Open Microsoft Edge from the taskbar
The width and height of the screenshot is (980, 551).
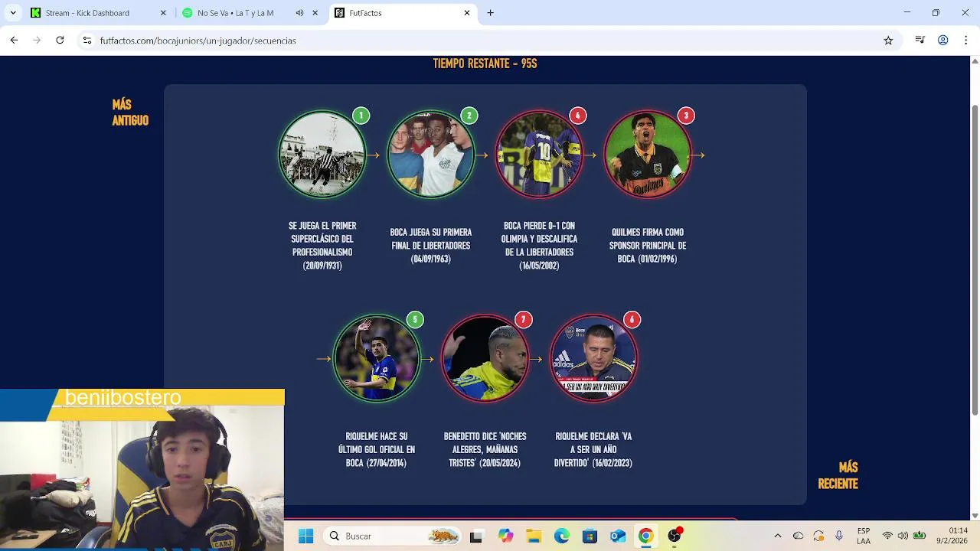coord(561,536)
